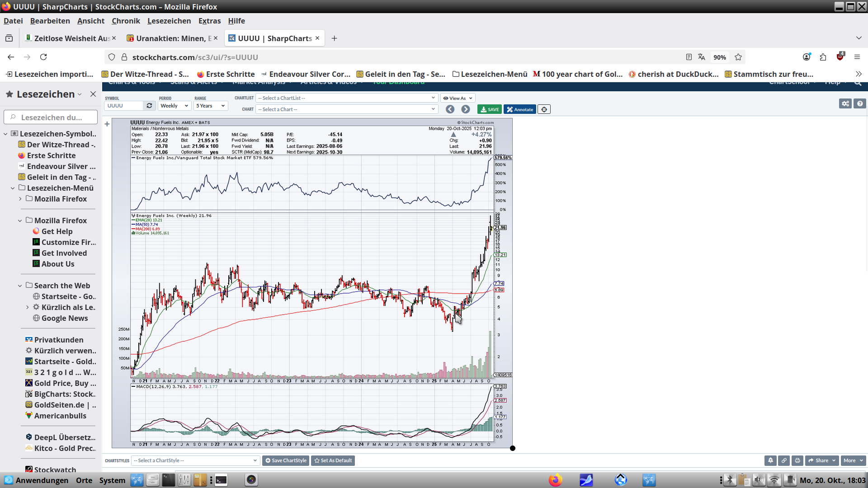Image resolution: width=868 pixels, height=488 pixels.
Task: Go to next chart with right arrow
Action: (466, 109)
